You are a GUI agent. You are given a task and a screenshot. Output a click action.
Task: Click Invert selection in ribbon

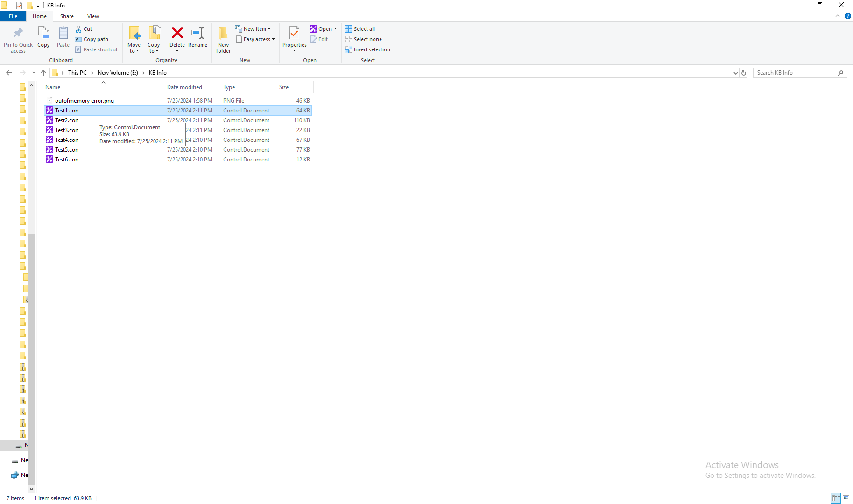coord(368,49)
